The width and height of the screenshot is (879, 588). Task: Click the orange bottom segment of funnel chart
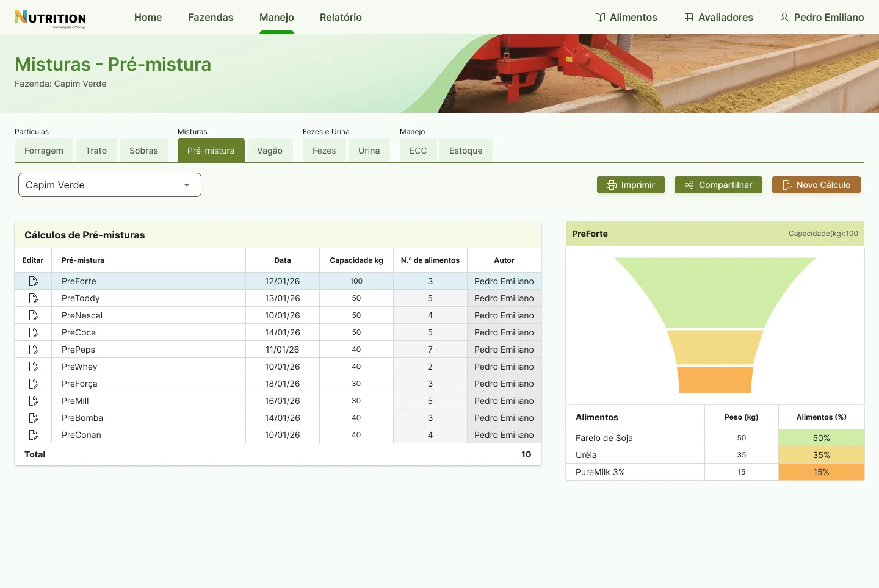pyautogui.click(x=715, y=380)
